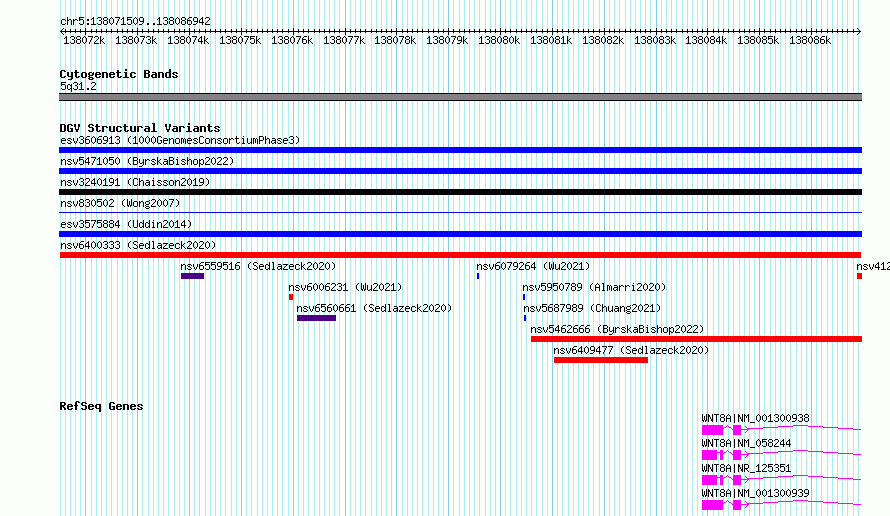Click the 138079k ruler label

[447, 40]
